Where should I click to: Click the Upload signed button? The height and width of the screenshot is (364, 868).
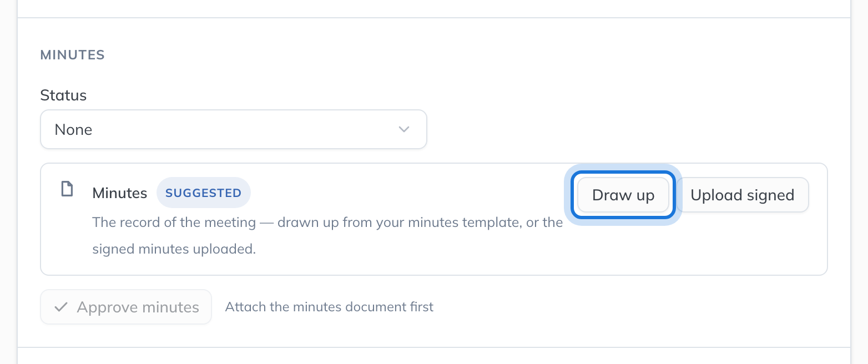742,195
